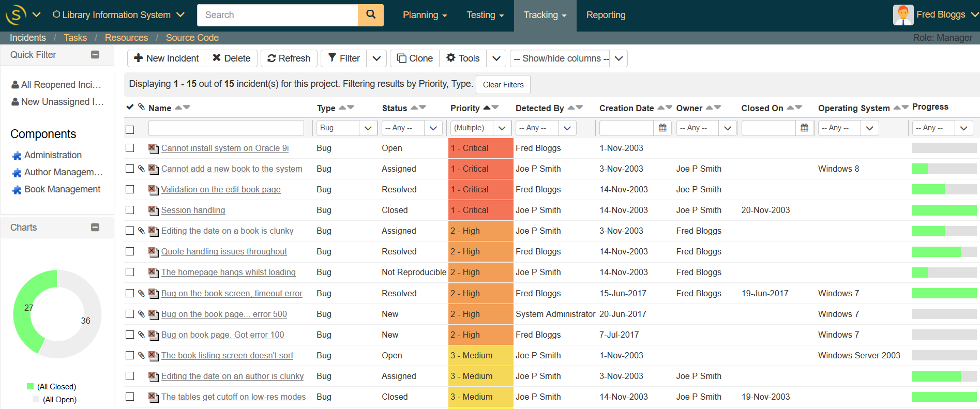Collapse the Charts panel

click(95, 228)
